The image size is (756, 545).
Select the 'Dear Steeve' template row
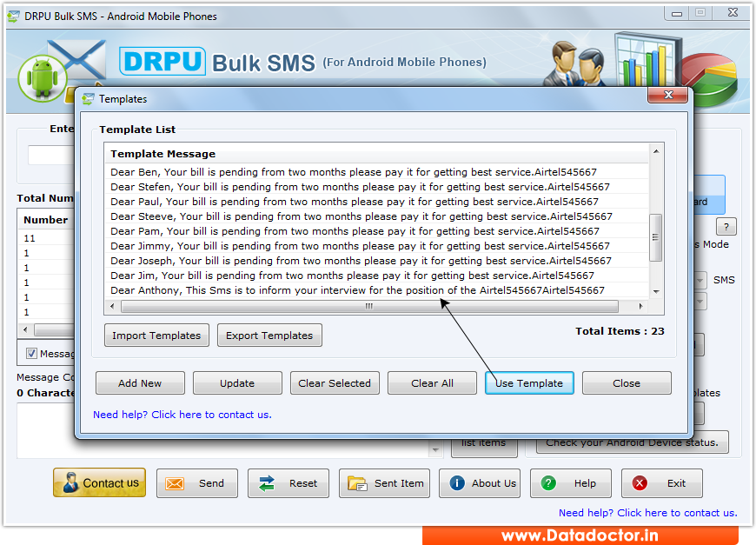(377, 216)
